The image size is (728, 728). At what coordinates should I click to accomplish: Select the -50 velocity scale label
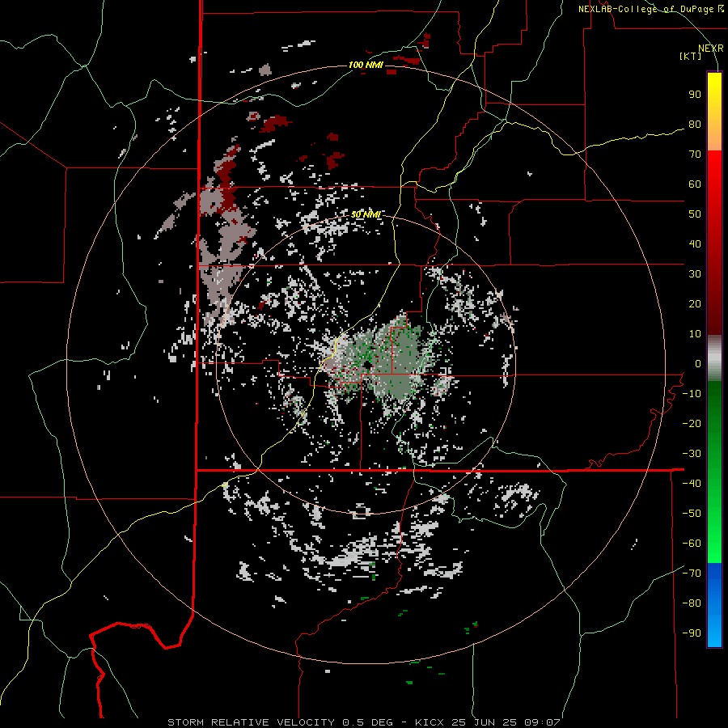692,513
